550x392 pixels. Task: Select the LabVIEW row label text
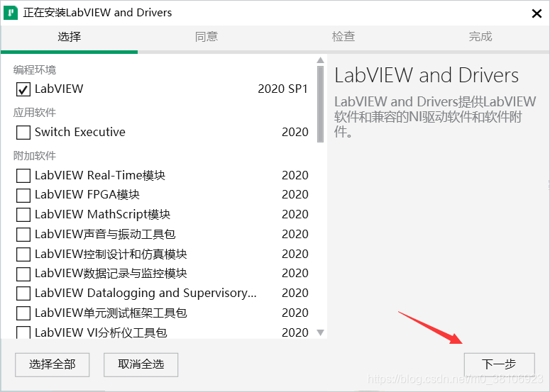tap(59, 89)
